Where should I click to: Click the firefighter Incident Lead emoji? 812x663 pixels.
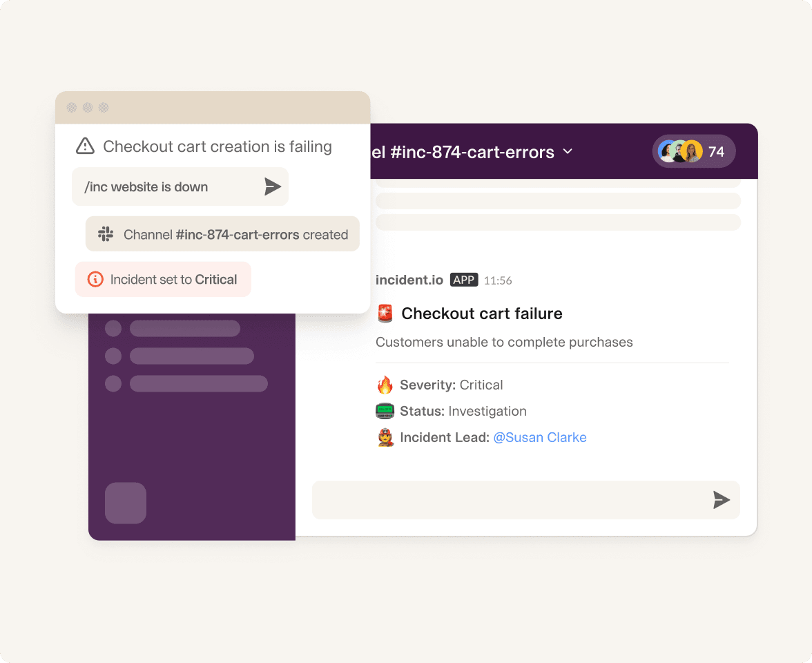pos(385,437)
